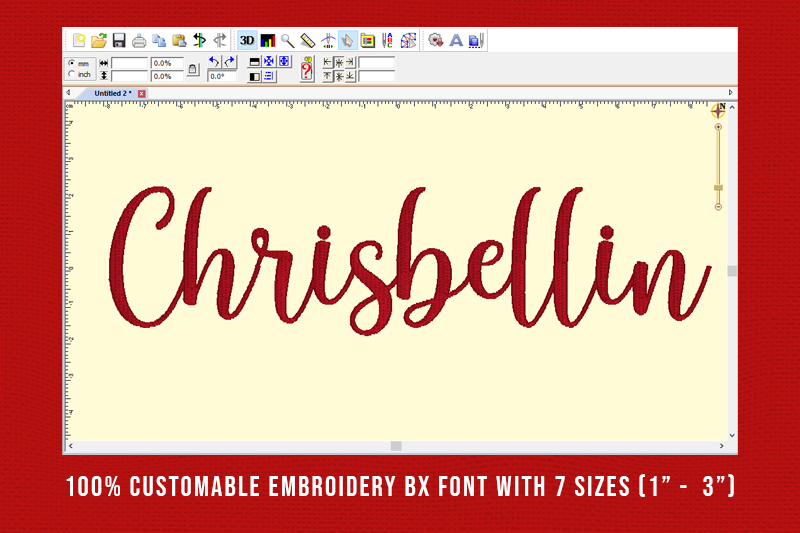Image resolution: width=800 pixels, height=533 pixels.
Task: Click the zoom-in plus button on slider
Action: pos(718,127)
